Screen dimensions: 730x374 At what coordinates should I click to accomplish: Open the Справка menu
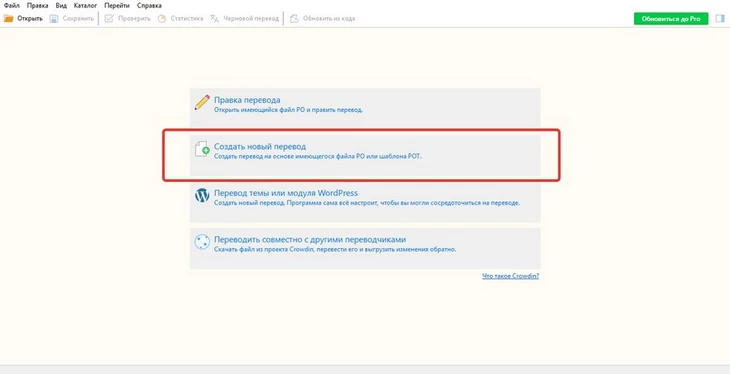point(149,6)
